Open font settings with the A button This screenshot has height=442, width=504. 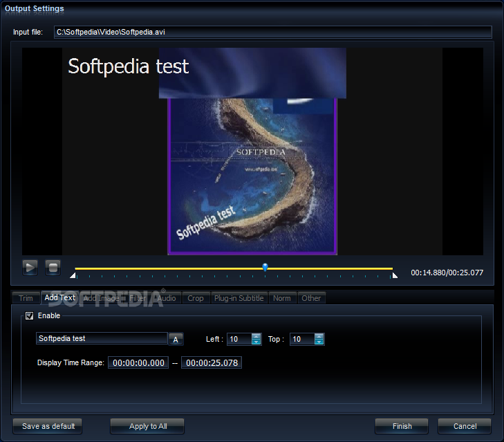click(176, 340)
